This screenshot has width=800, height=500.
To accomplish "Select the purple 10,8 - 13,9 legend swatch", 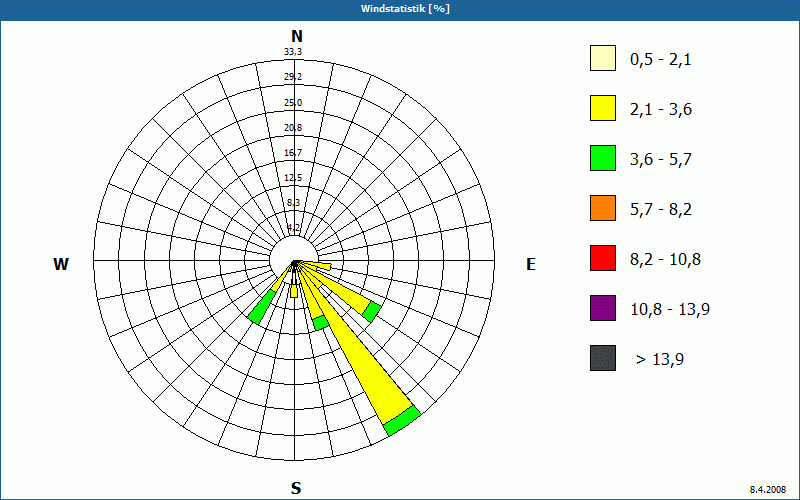I will [603, 308].
